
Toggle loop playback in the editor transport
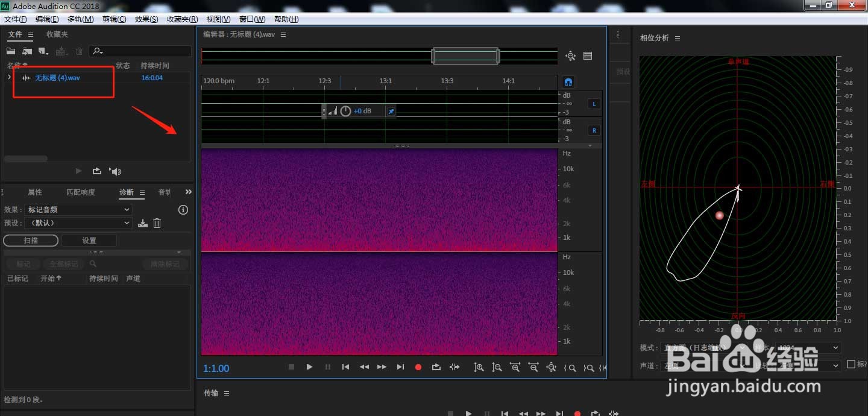[x=436, y=367]
